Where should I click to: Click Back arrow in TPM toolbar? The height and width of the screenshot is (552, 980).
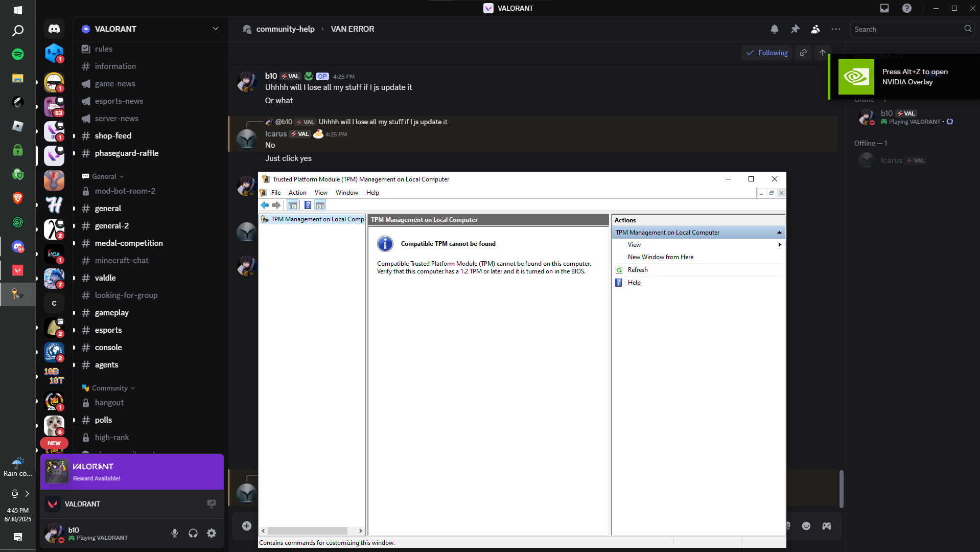pyautogui.click(x=265, y=205)
